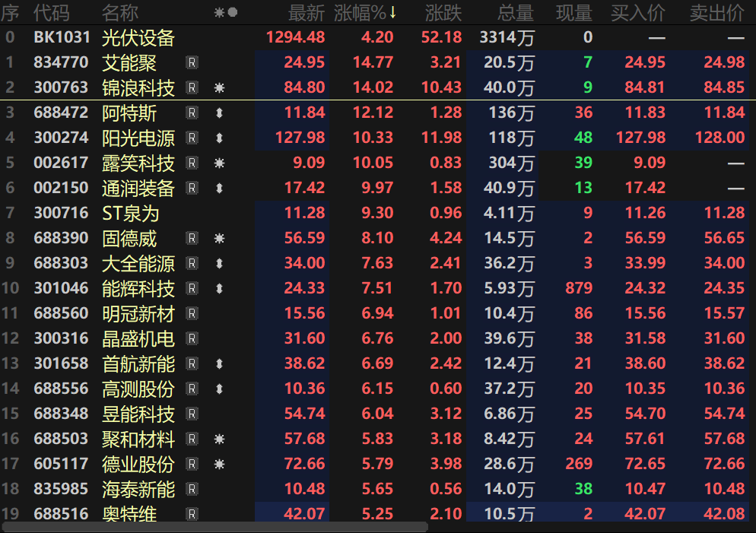This screenshot has width=756, height=533.
Task: Click the arrow marker icon for 大全能源
Action: [x=219, y=263]
